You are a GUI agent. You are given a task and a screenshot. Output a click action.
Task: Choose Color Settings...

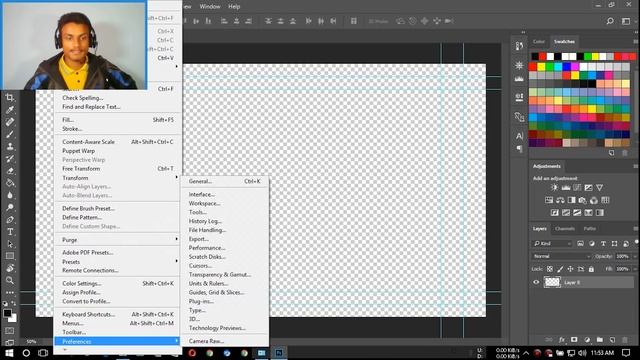click(118, 283)
